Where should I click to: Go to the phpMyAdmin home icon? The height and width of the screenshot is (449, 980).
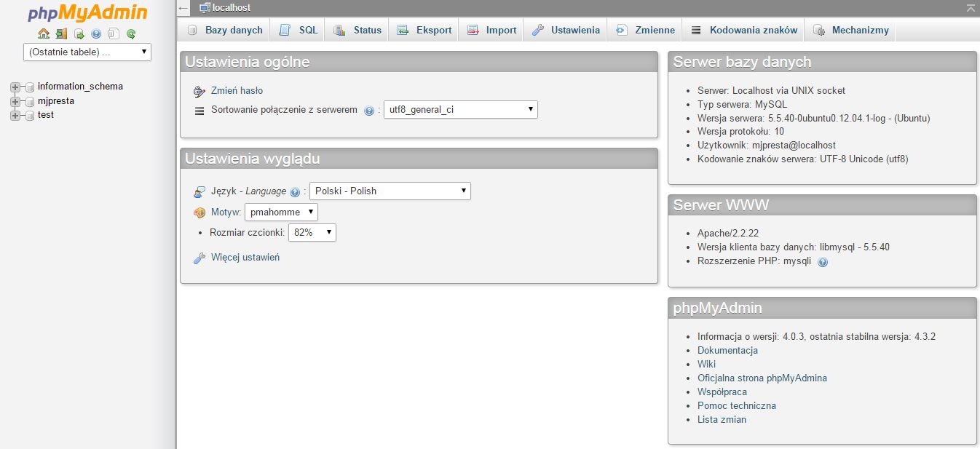coord(44,33)
